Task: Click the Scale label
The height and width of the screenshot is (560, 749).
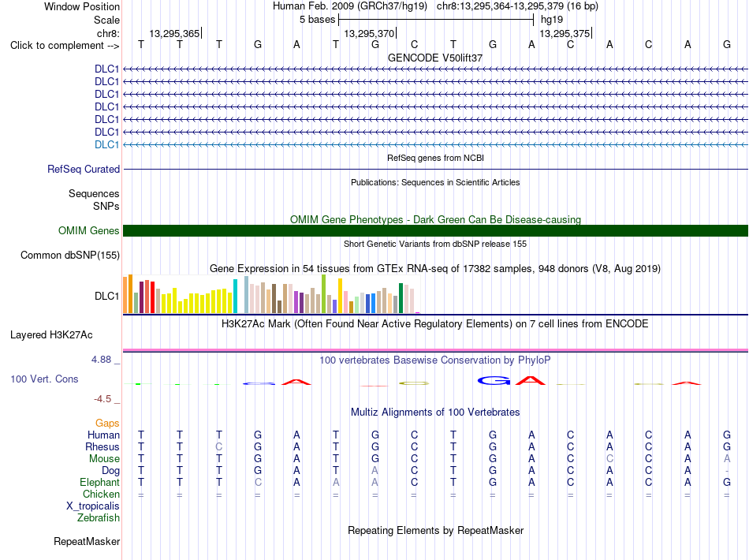Action: (106, 20)
